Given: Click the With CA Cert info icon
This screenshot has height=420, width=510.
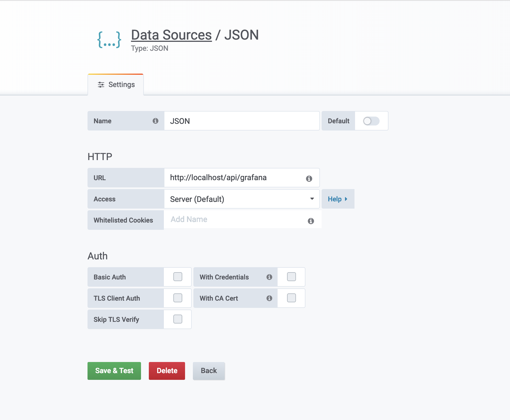Looking at the screenshot, I should 269,298.
